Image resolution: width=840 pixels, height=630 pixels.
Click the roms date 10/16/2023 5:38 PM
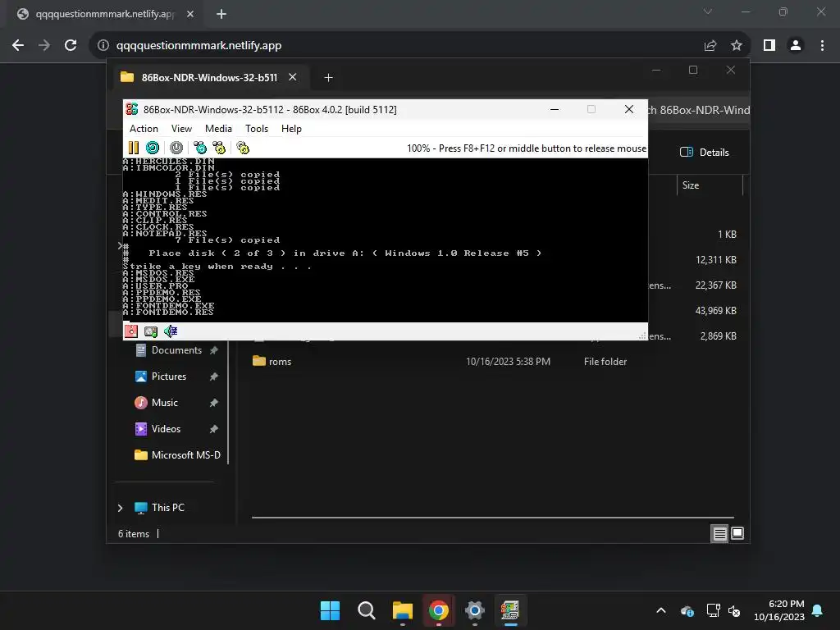click(508, 362)
